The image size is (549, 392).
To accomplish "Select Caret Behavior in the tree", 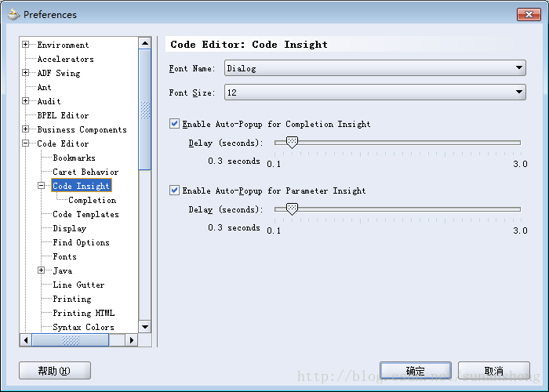I will [85, 172].
